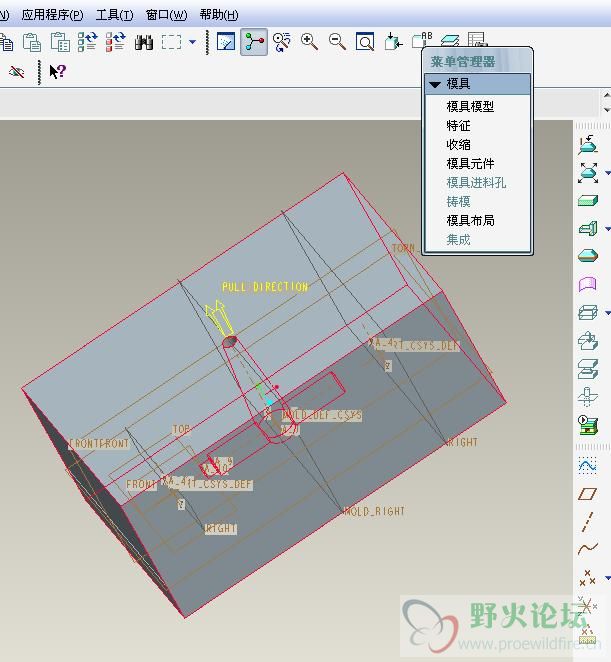Choose 模具元件 in the menu manager
Viewport: 611px width, 662px height.
(470, 163)
